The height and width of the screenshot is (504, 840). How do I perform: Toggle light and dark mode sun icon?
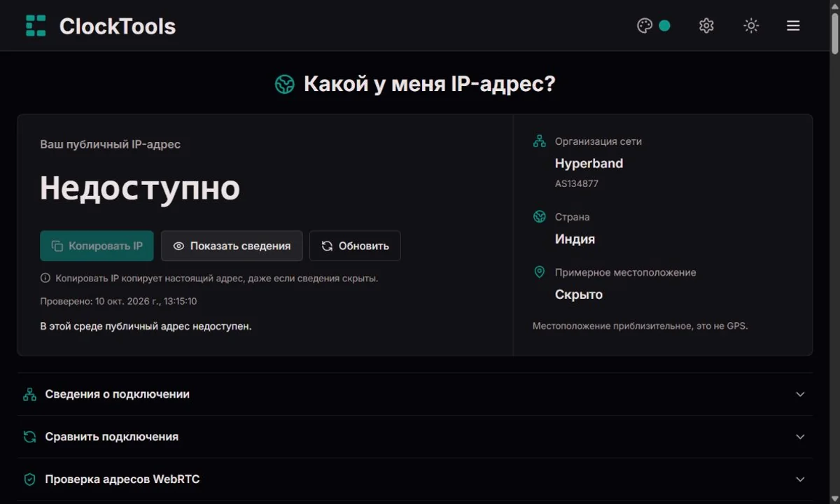(x=751, y=26)
